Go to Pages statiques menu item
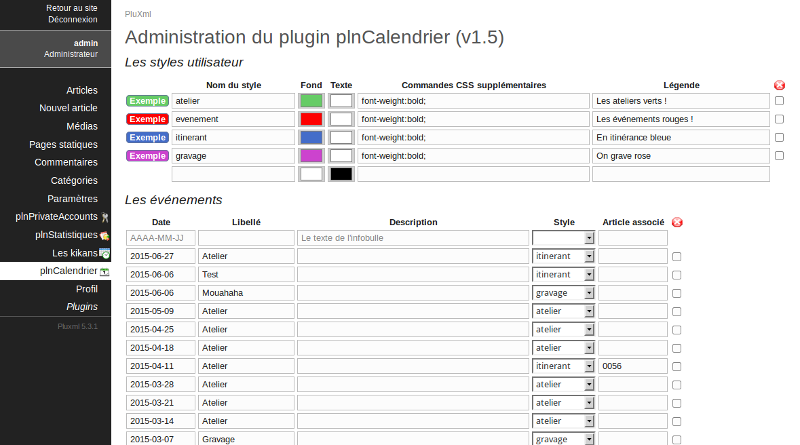Image resolution: width=800 pixels, height=445 pixels. (x=63, y=144)
